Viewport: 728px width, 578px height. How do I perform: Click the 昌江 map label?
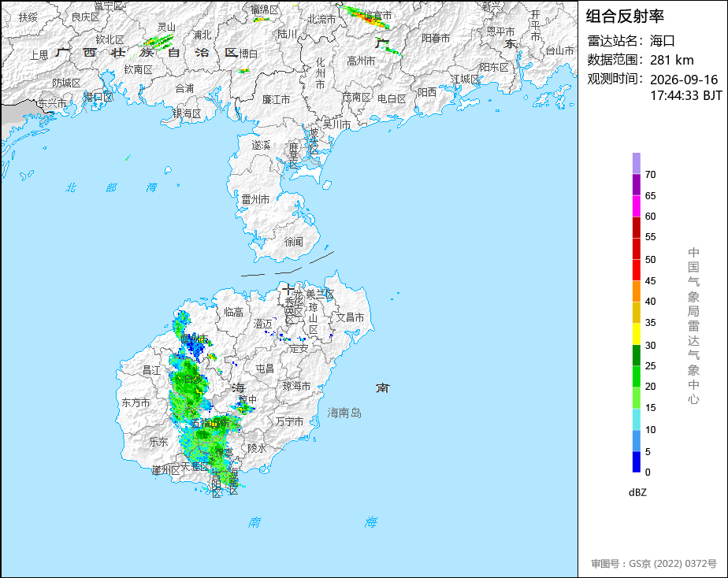[152, 370]
